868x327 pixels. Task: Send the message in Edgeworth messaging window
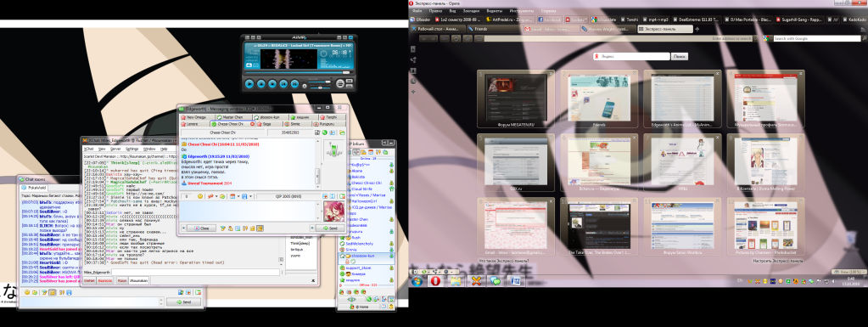coord(330,228)
